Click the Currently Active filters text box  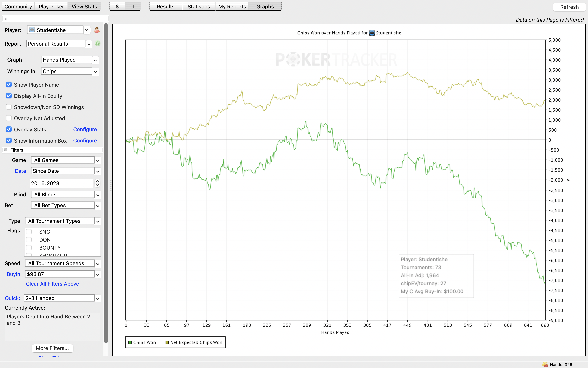[53, 327]
